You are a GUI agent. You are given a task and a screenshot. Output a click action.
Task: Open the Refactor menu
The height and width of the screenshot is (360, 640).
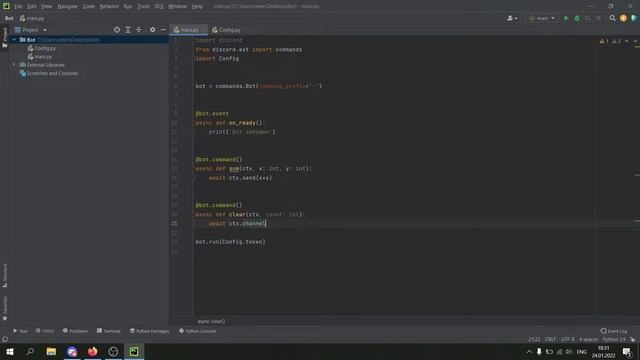pyautogui.click(x=109, y=7)
